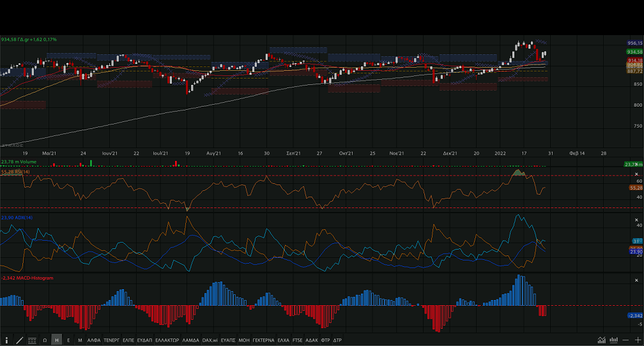Click the info icon in bottom toolbar

[6, 340]
